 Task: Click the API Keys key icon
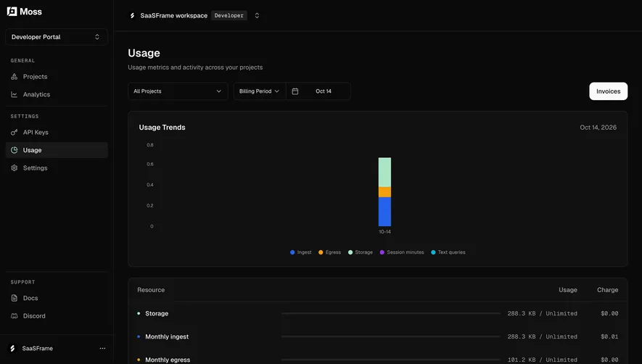pos(15,132)
